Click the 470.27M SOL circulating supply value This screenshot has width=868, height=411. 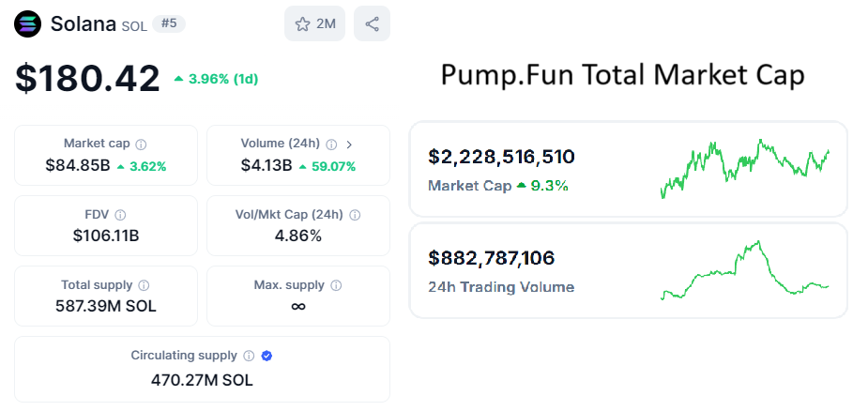202,380
